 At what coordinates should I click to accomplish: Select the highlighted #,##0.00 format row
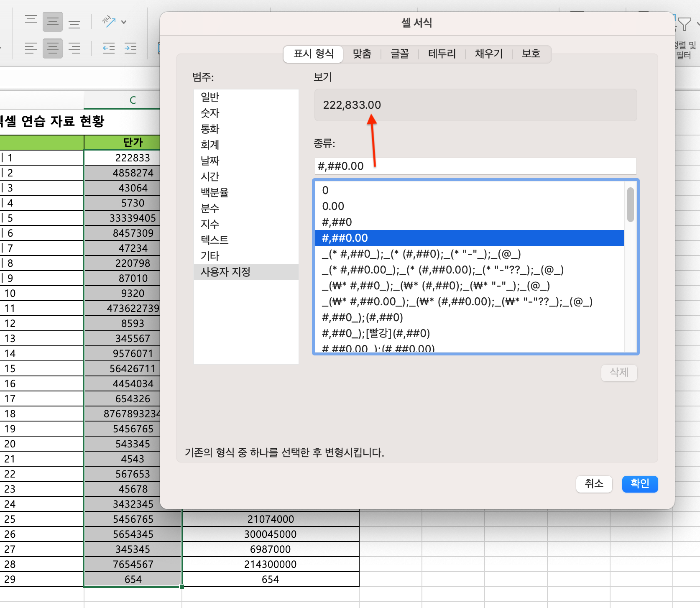469,238
